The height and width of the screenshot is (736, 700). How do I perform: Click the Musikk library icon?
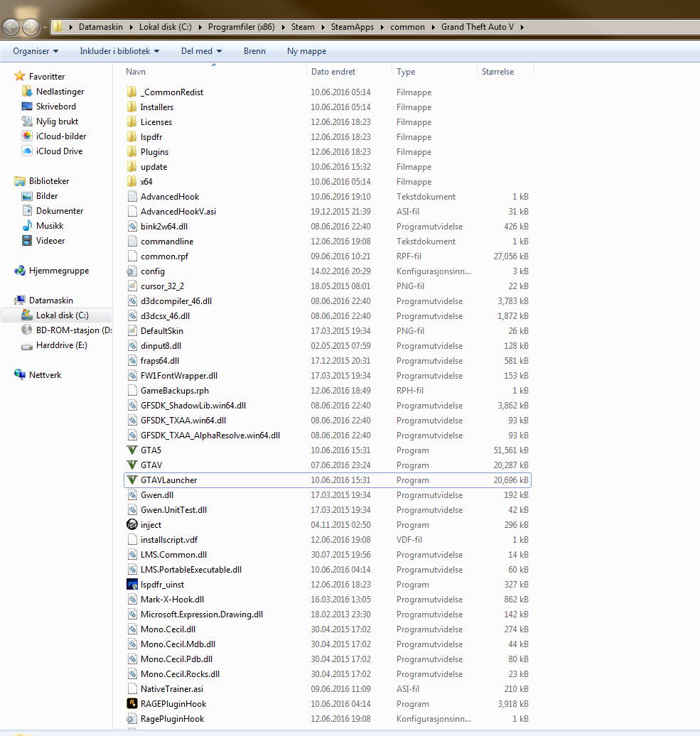[27, 226]
